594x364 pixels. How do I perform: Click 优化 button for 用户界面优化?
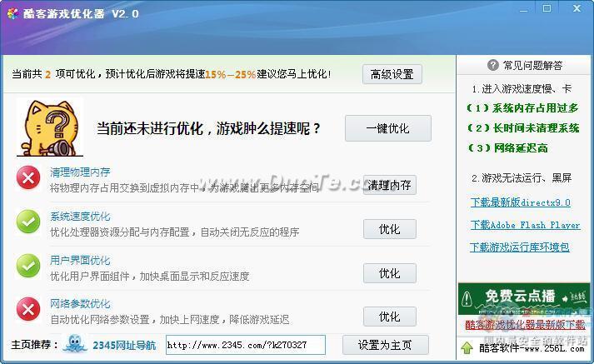point(389,273)
